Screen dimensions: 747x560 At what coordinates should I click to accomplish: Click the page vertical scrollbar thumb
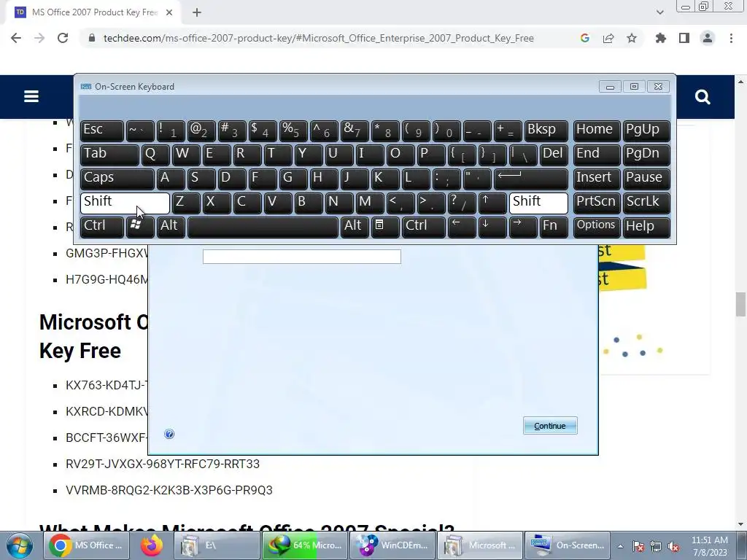(740, 305)
